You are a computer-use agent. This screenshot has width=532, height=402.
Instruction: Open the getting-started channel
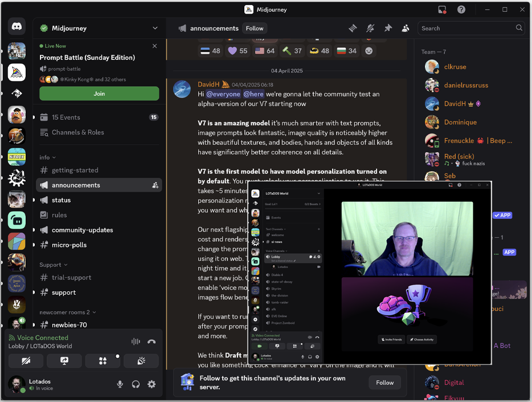pyautogui.click(x=75, y=170)
